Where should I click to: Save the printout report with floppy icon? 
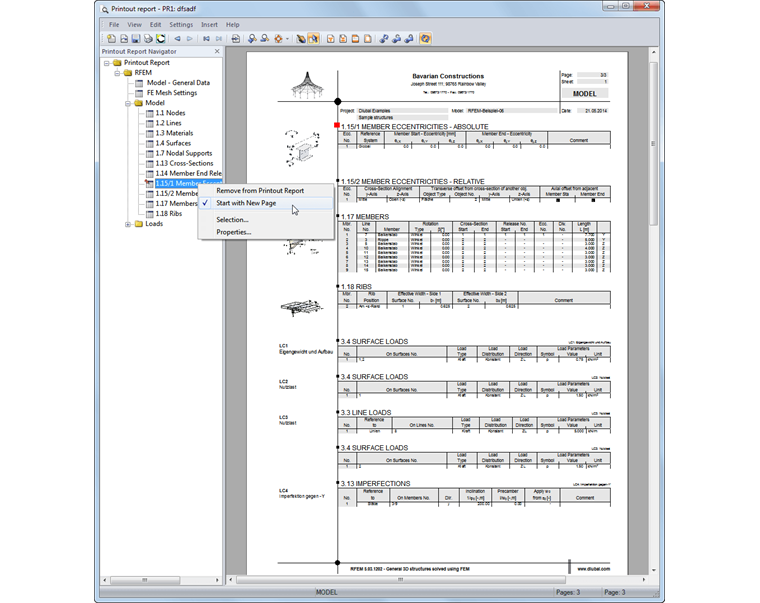tap(136, 39)
